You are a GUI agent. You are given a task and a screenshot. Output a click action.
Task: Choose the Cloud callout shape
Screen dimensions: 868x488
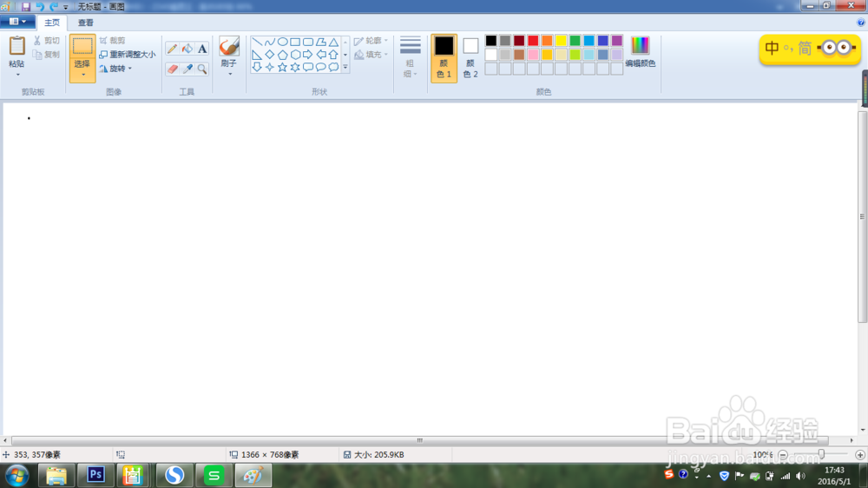tap(333, 67)
